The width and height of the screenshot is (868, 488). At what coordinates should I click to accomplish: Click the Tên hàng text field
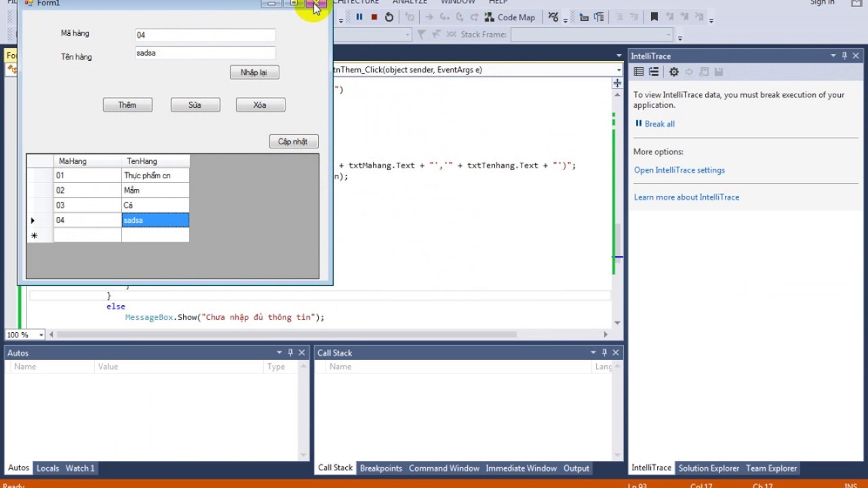pyautogui.click(x=205, y=53)
